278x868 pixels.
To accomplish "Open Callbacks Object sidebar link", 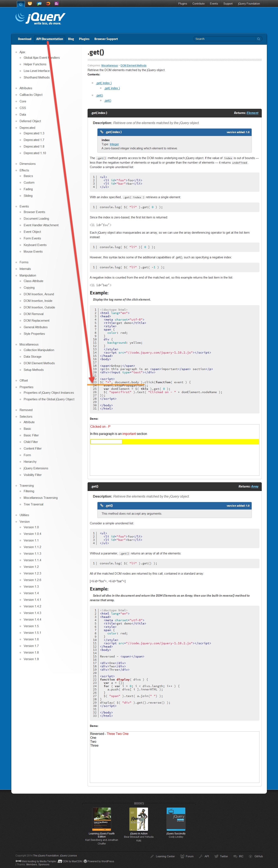I will (31, 95).
